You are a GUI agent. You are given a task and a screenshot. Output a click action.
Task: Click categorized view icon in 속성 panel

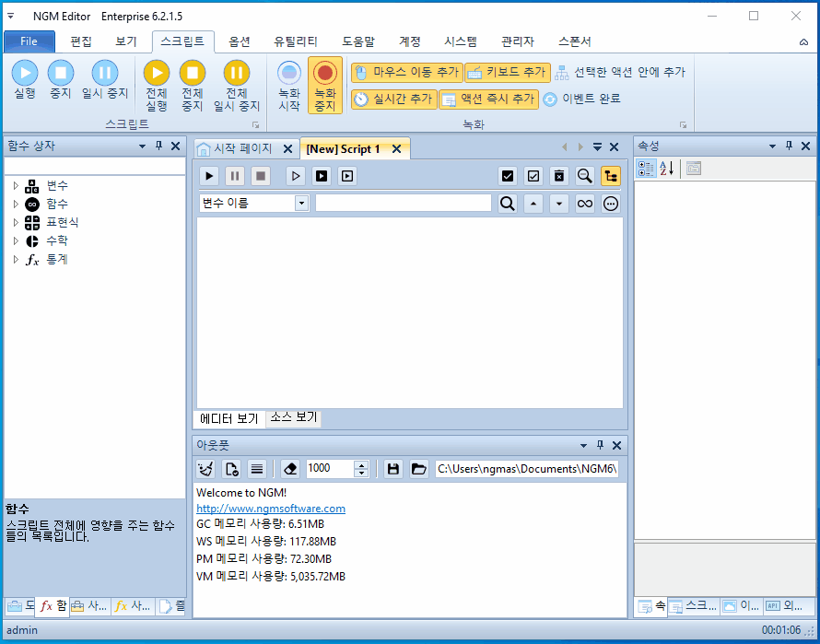pyautogui.click(x=647, y=169)
